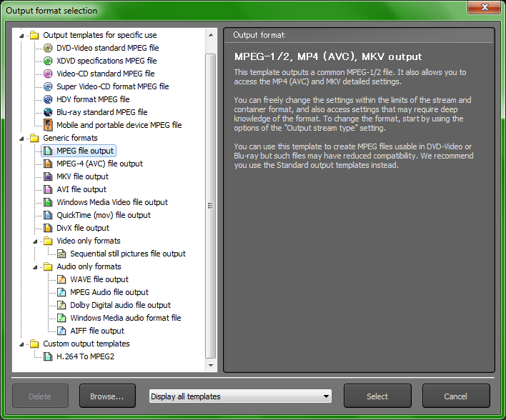Select 'DivX file output' row

click(x=83, y=228)
